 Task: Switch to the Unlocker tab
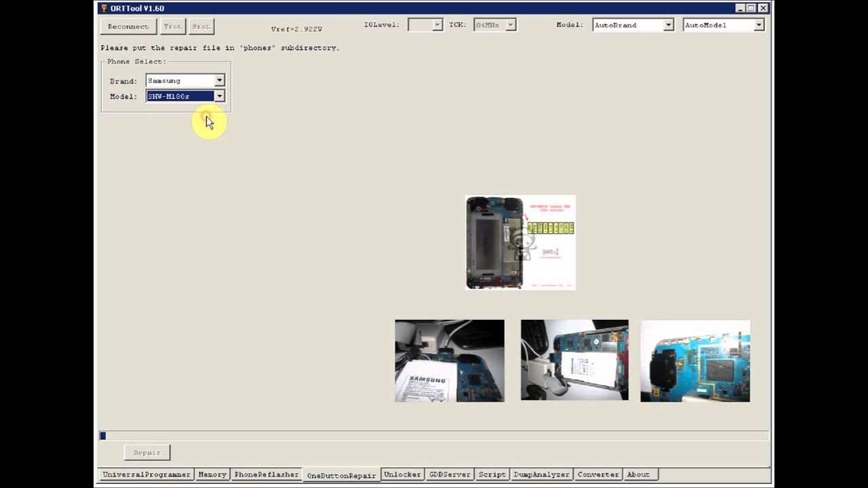(402, 474)
